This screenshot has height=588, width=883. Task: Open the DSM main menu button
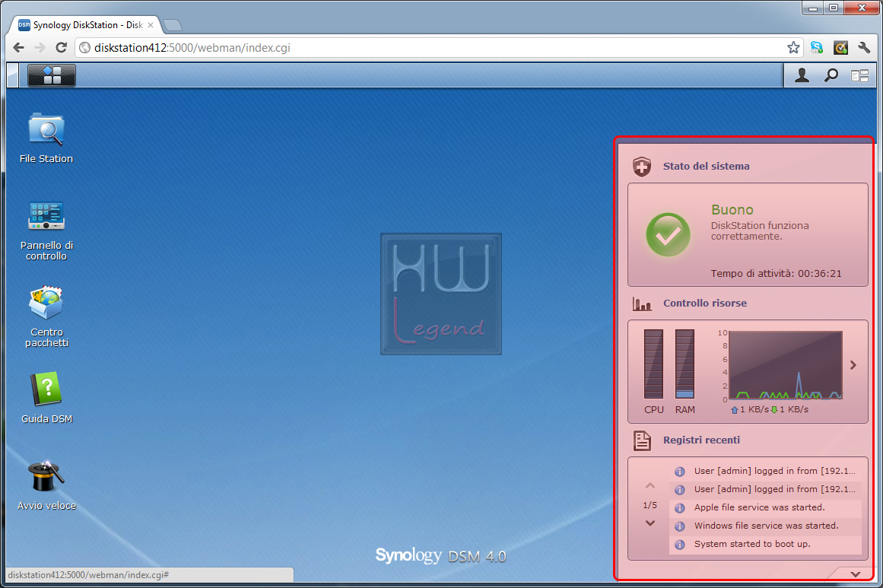(51, 75)
